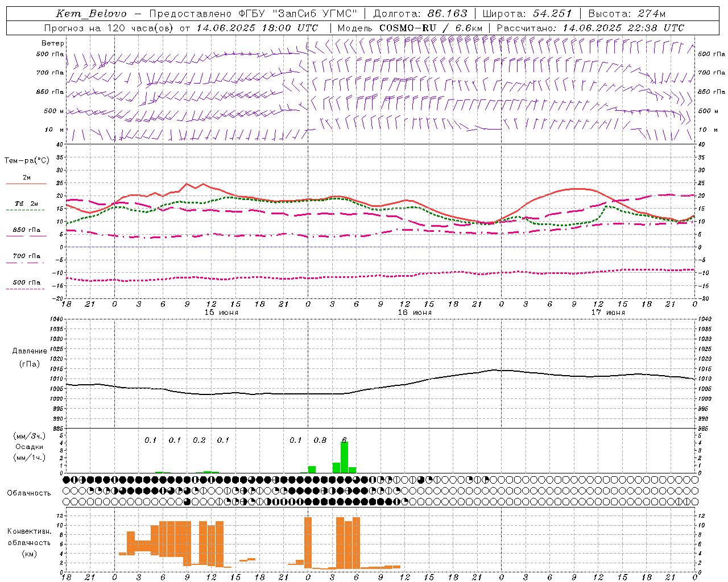Screen dimensions: 728x582
Task: Click the Облачность cloud cover row label
Action: [x=29, y=493]
